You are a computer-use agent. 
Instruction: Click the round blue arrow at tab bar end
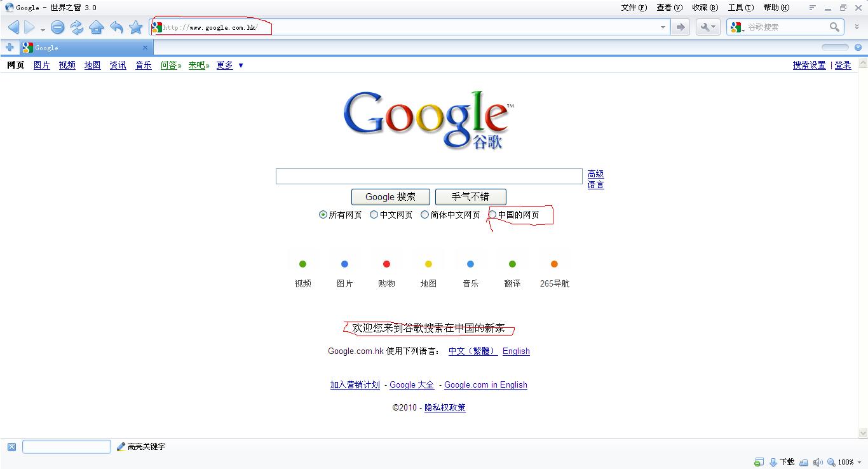click(x=858, y=47)
